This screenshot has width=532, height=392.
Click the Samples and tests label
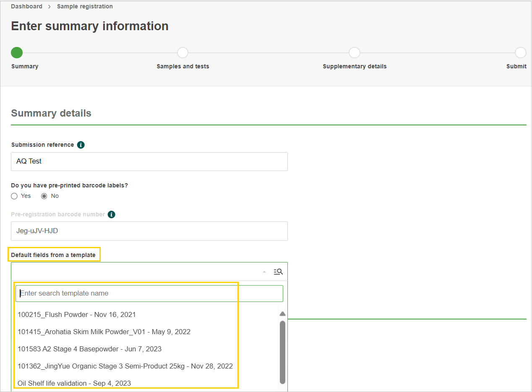(183, 66)
